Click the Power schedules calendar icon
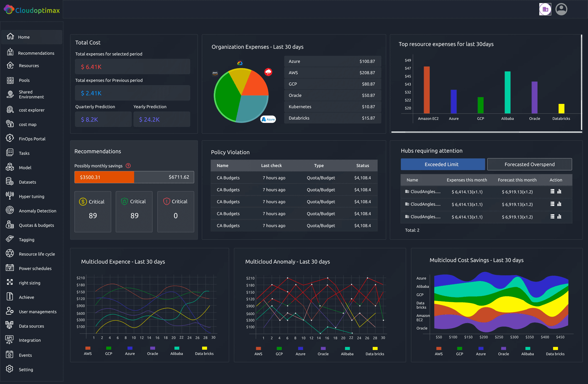 (10, 268)
